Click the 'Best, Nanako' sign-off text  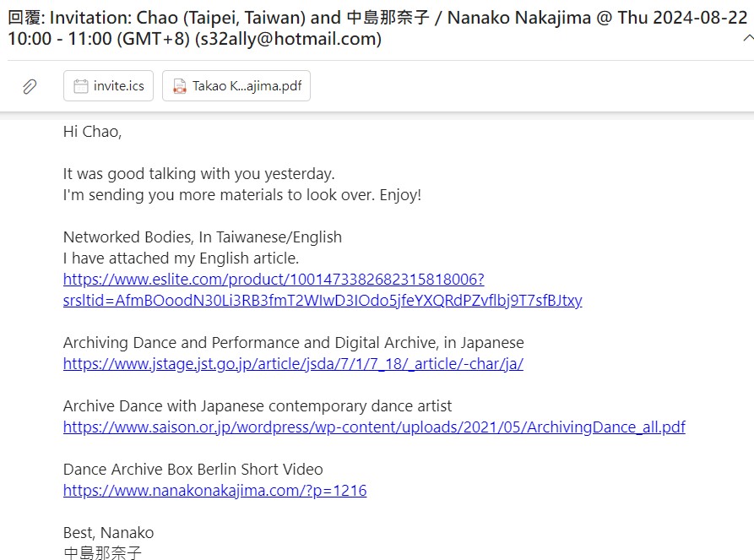tap(108, 533)
